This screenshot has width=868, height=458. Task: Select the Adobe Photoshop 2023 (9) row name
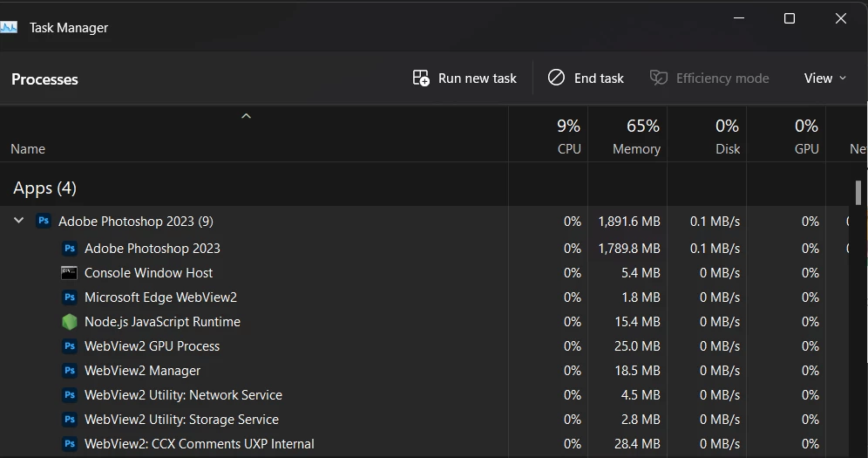(136, 221)
